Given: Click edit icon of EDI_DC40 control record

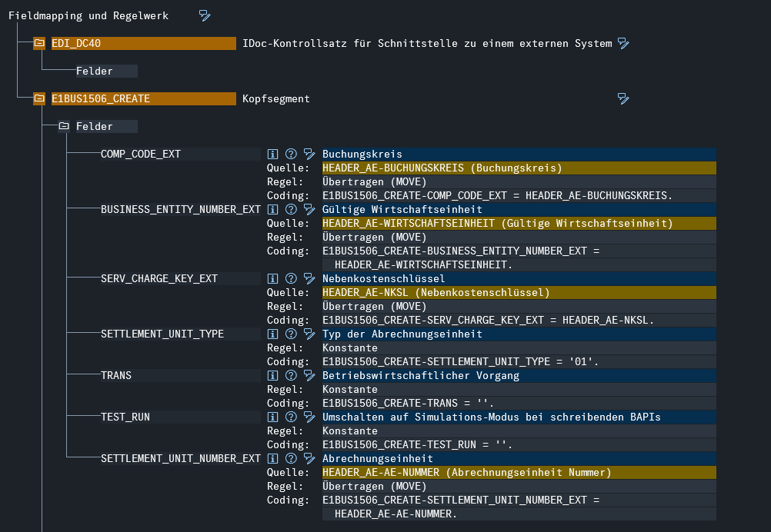Looking at the screenshot, I should pos(623,43).
